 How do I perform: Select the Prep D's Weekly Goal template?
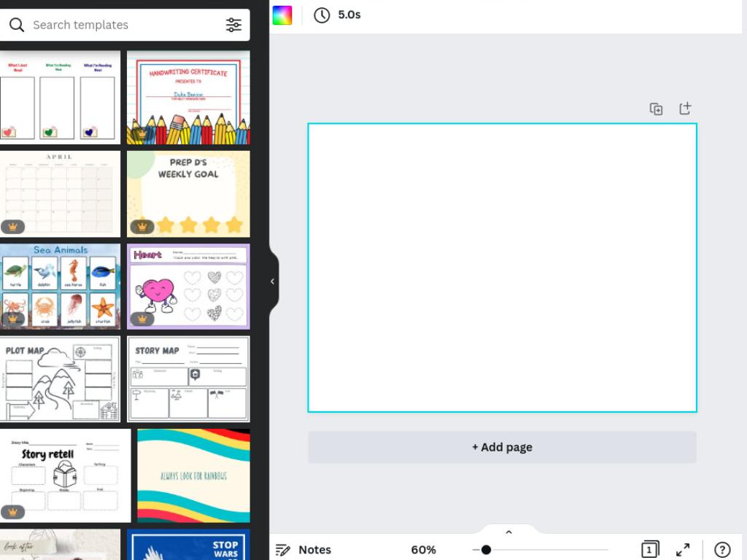click(188, 194)
